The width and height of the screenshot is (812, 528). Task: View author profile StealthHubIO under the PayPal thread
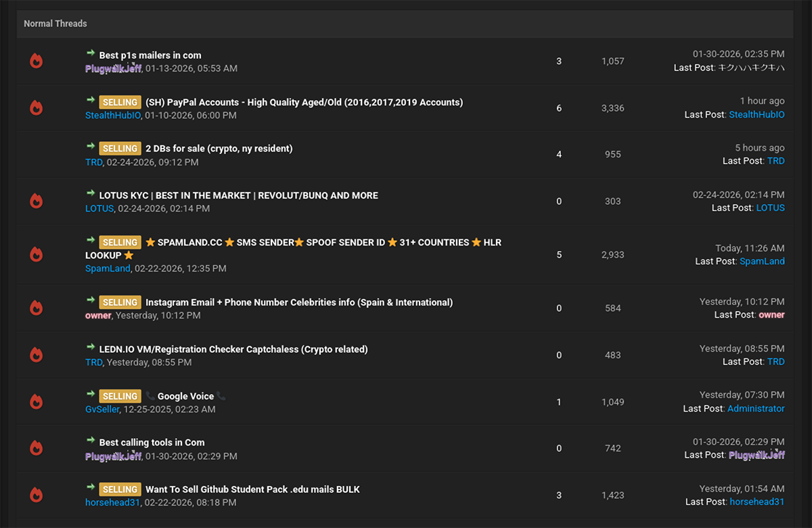113,116
